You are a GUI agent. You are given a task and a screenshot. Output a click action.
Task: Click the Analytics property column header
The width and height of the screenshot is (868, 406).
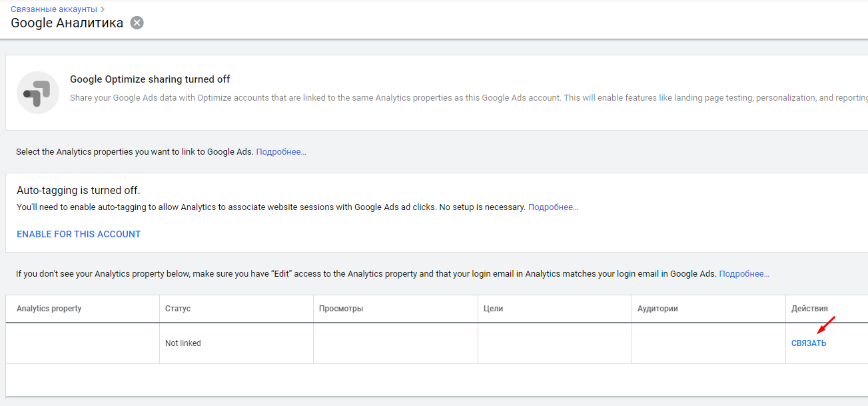click(x=49, y=309)
